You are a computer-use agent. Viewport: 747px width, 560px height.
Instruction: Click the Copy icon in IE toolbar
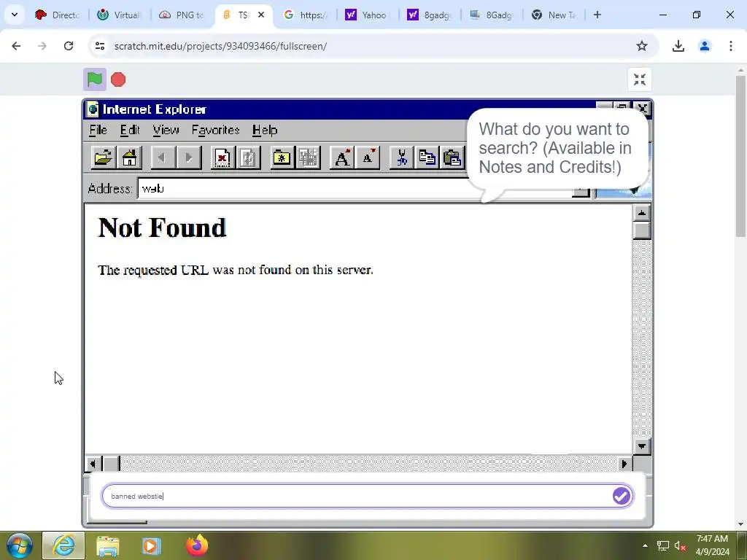point(427,157)
